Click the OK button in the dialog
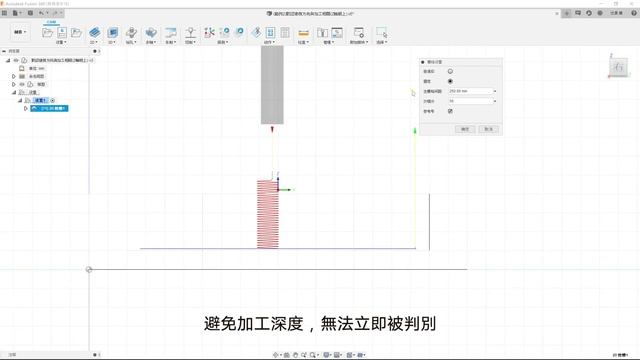Screen dimensions: 640x360 tap(465, 129)
